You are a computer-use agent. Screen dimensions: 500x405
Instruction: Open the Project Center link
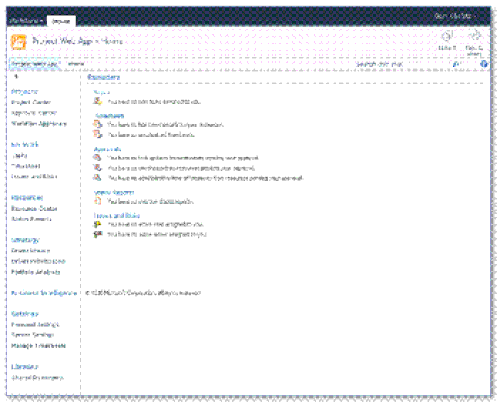(x=31, y=102)
